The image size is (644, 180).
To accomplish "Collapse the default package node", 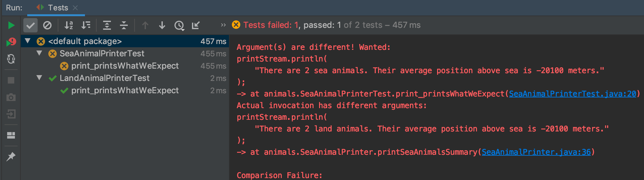I will click(x=28, y=41).
